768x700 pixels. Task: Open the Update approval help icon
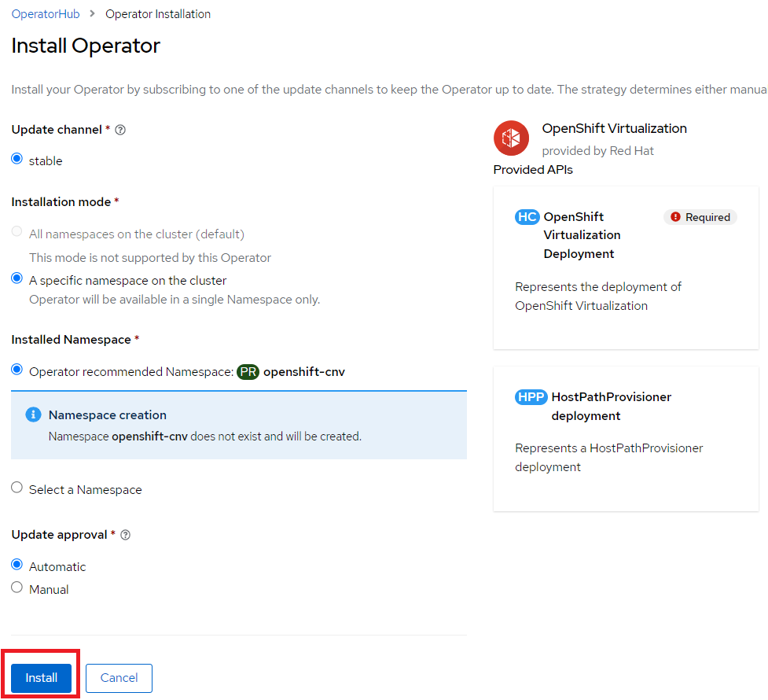tap(126, 535)
